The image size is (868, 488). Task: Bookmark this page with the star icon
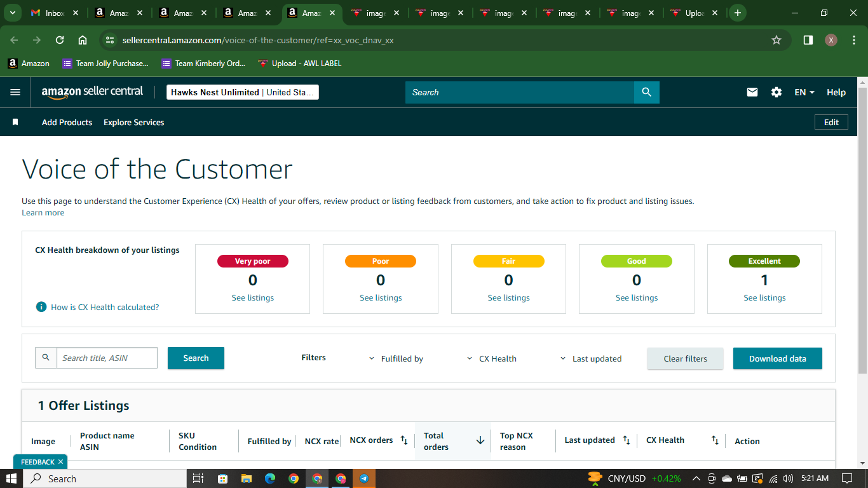pyautogui.click(x=776, y=40)
